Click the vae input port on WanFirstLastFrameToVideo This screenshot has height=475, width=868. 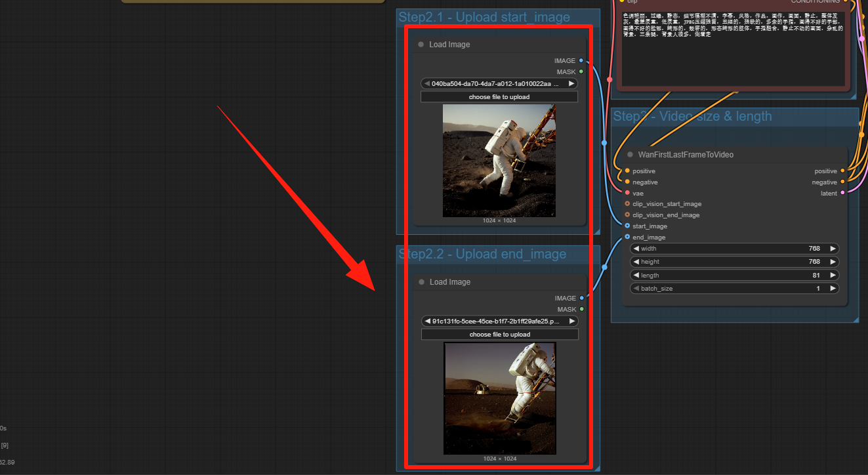coord(627,193)
